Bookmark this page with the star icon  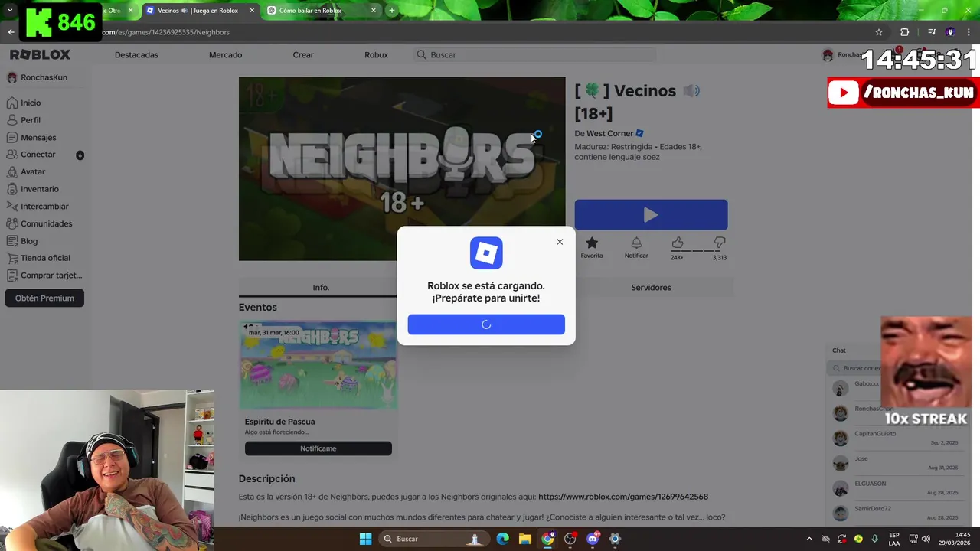point(879,32)
